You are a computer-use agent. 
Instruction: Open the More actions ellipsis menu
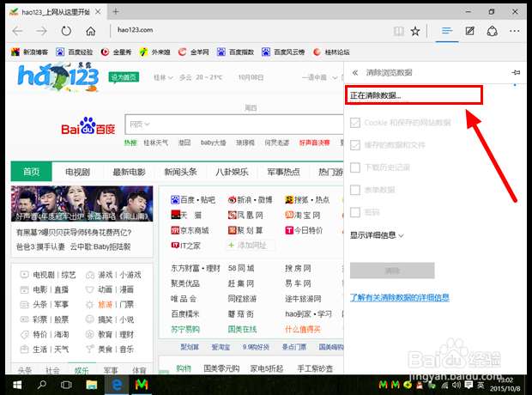click(514, 31)
